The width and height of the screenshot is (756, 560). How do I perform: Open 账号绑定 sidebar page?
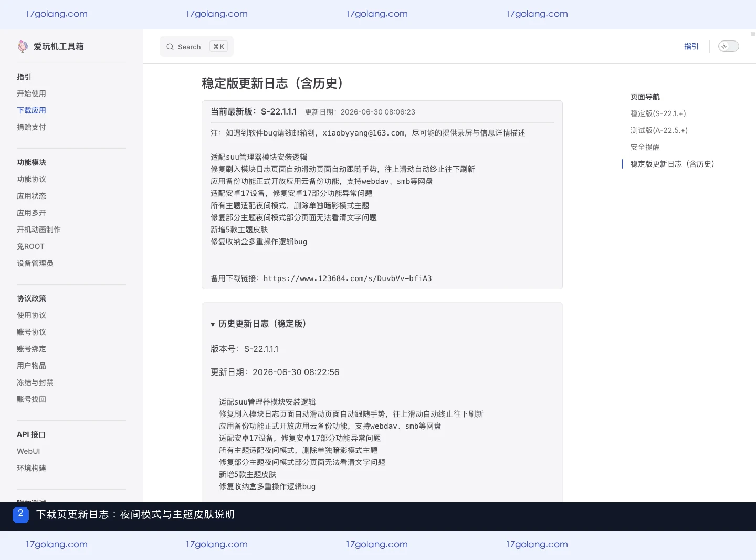[31, 349]
